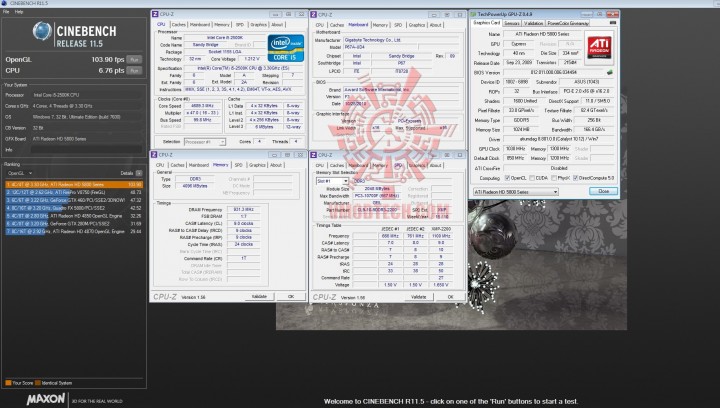Viewport: 720px width, 408px height.
Task: Open the ATI Radeon HD 5800 Series card dropdown
Action: pyautogui.click(x=515, y=192)
